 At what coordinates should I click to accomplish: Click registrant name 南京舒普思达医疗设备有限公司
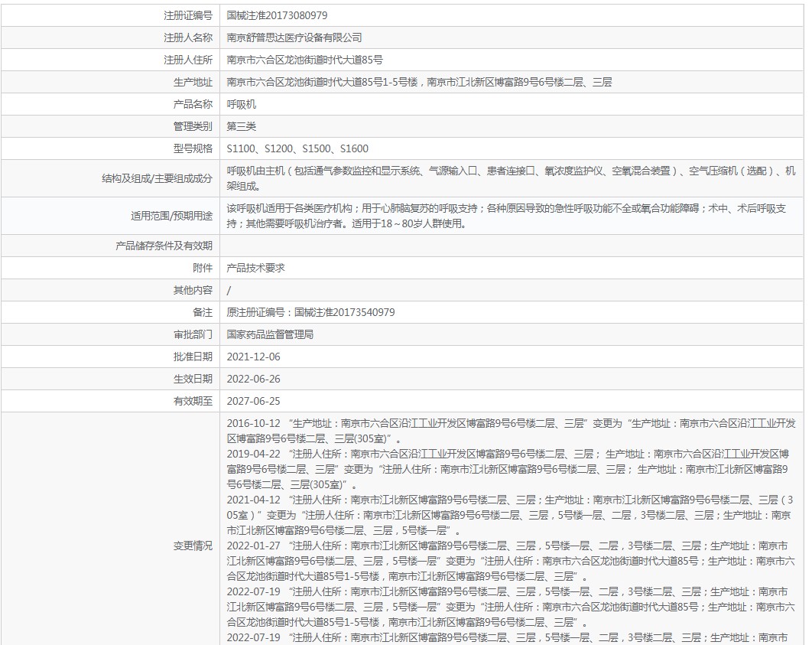point(294,37)
